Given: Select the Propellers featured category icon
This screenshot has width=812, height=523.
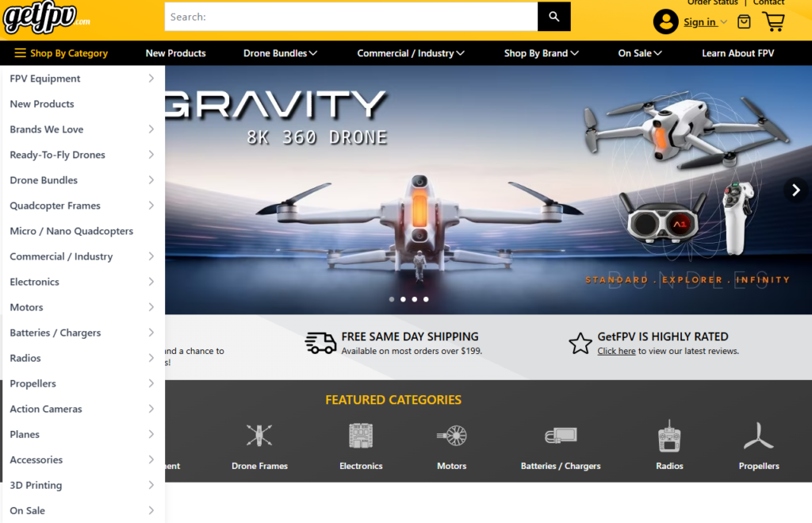Looking at the screenshot, I should coord(758,436).
